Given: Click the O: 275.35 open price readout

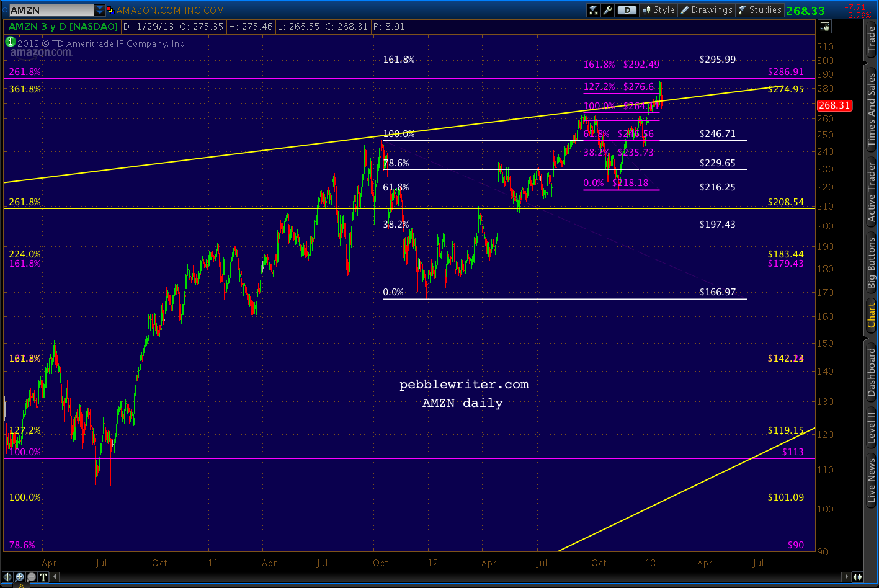Looking at the screenshot, I should pos(200,27).
